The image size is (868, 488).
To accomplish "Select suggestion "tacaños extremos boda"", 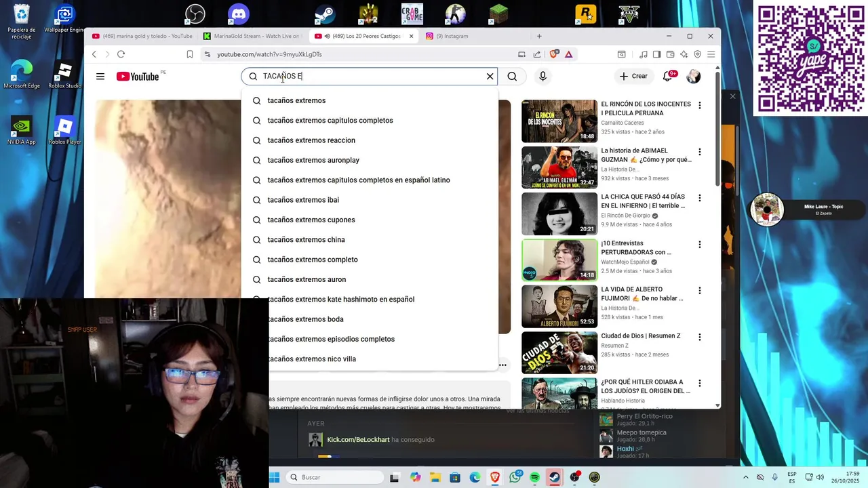I will tap(383, 319).
